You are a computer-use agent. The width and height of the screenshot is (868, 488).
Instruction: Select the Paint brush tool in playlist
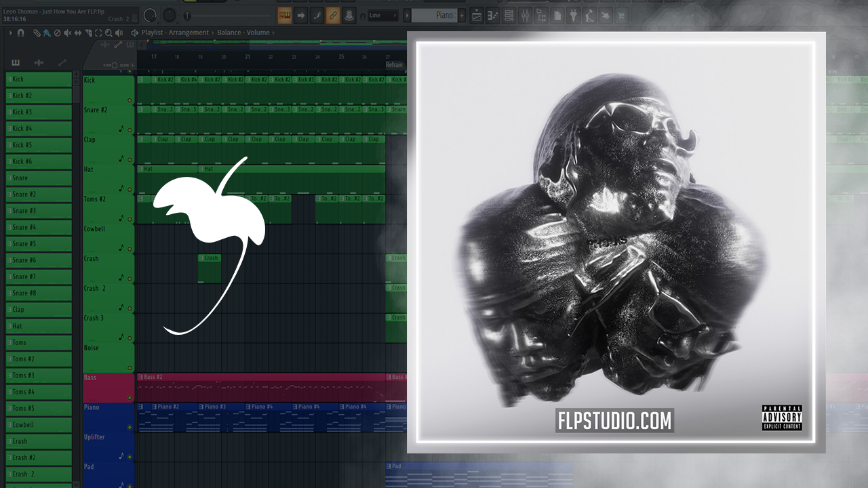coord(46,33)
